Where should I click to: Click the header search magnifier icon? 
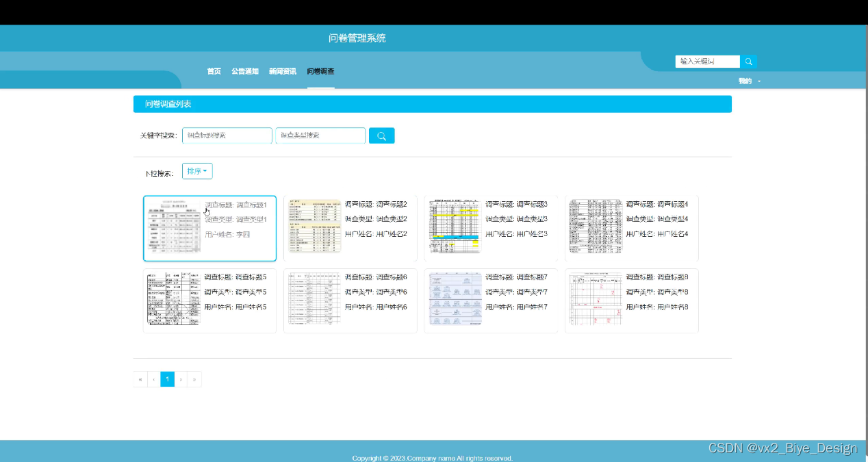[x=749, y=62]
